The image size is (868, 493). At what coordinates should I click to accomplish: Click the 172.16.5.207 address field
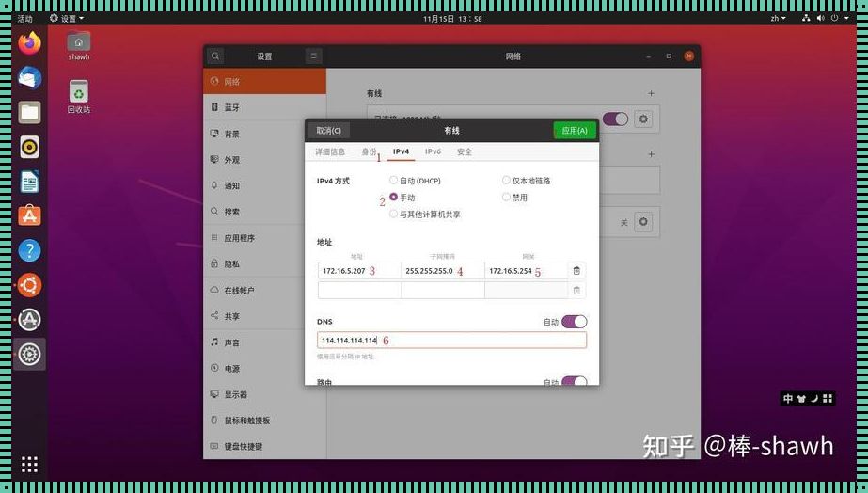click(x=359, y=271)
